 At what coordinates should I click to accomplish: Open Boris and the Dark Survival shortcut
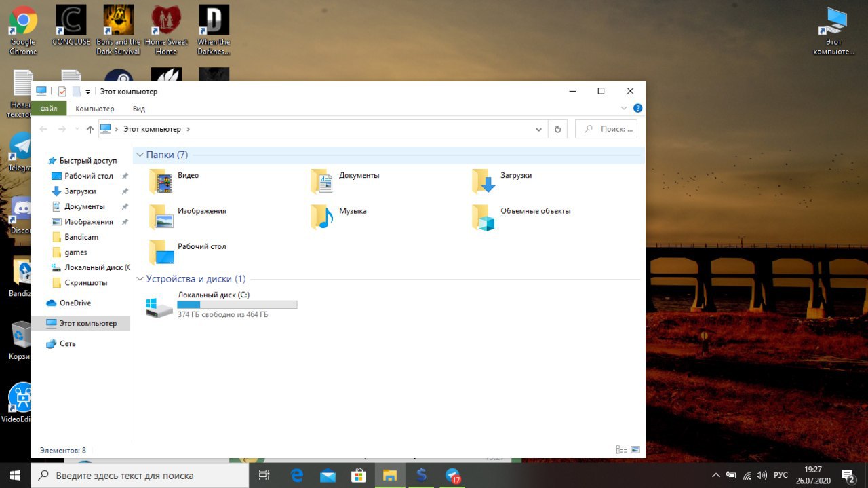tap(118, 31)
